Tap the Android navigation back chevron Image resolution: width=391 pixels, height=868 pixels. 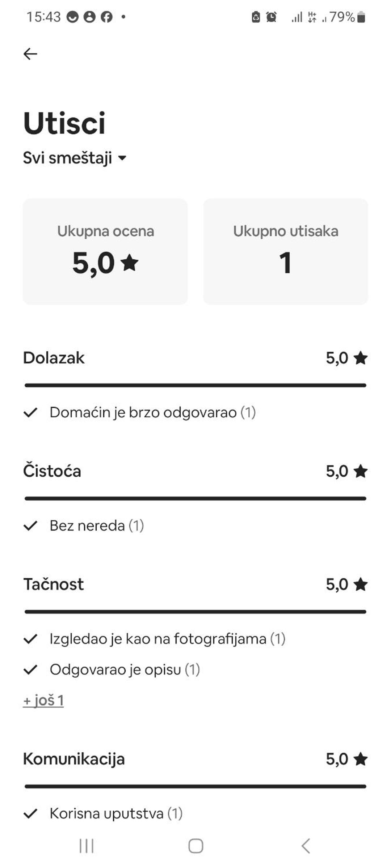(306, 846)
